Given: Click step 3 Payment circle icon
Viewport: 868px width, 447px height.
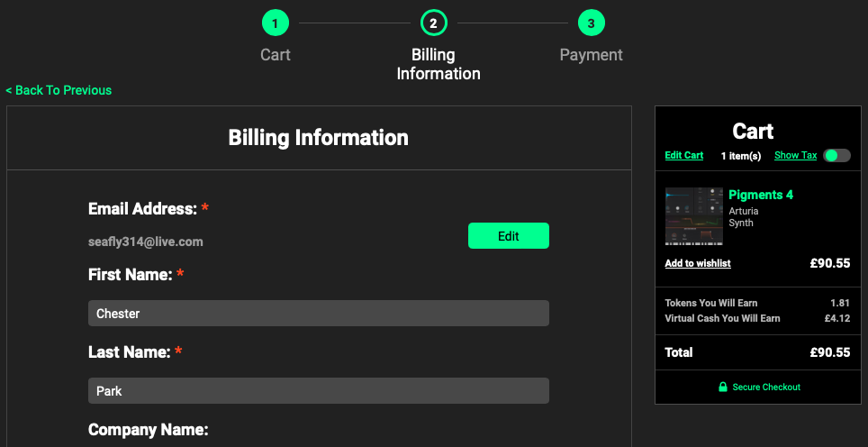Looking at the screenshot, I should coord(592,23).
